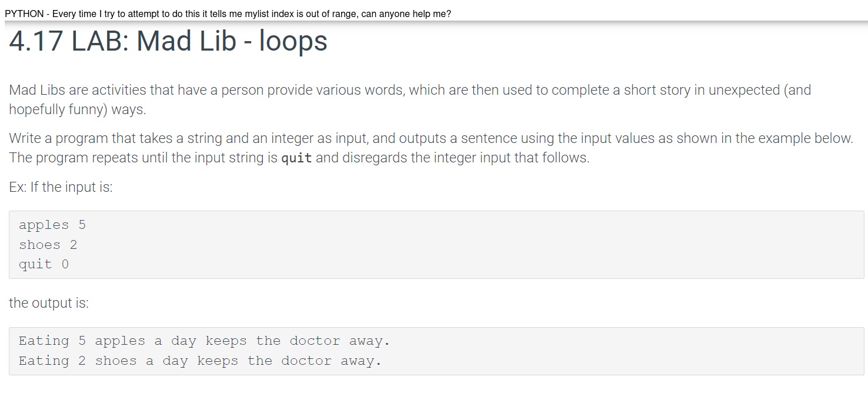Click the PYTHON question text at top
Image resolution: width=868 pixels, height=393 pixels.
coord(228,14)
